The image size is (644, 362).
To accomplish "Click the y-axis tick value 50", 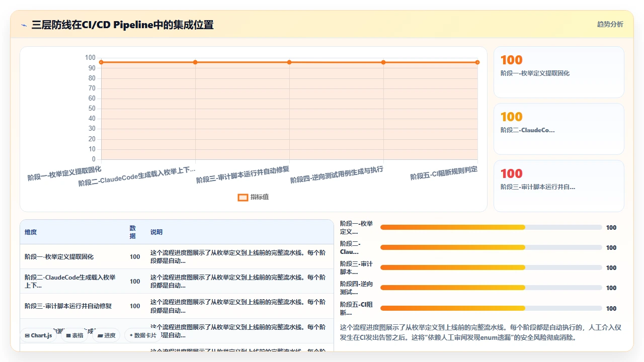I will pyautogui.click(x=92, y=109).
